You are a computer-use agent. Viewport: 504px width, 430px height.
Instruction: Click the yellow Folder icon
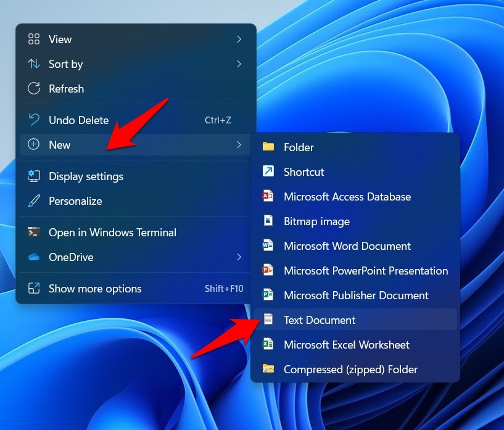tap(268, 147)
